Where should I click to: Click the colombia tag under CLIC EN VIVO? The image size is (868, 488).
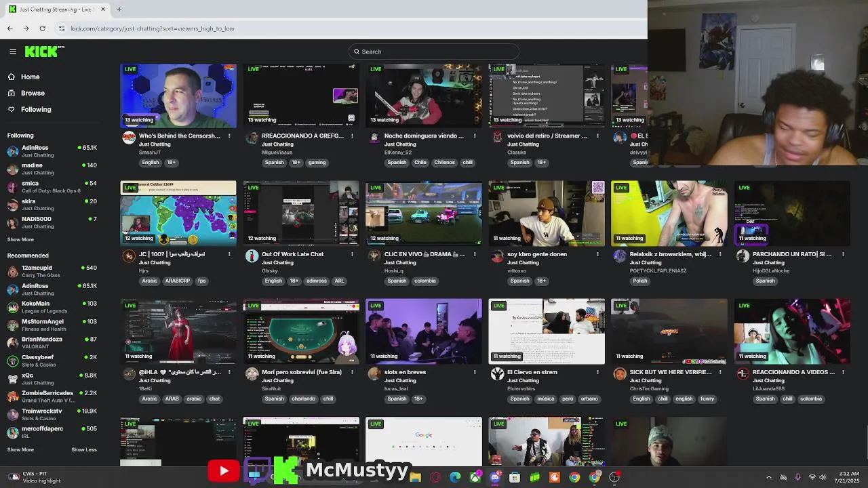[425, 281]
